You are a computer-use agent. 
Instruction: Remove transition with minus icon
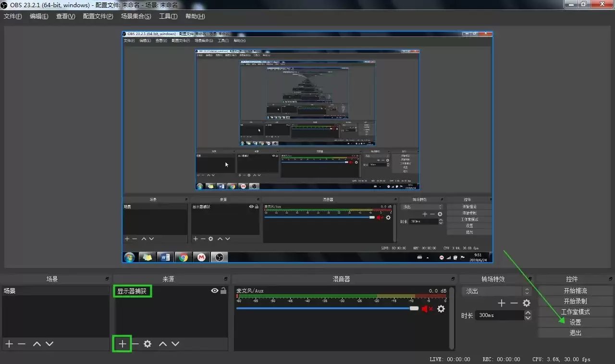[514, 303]
